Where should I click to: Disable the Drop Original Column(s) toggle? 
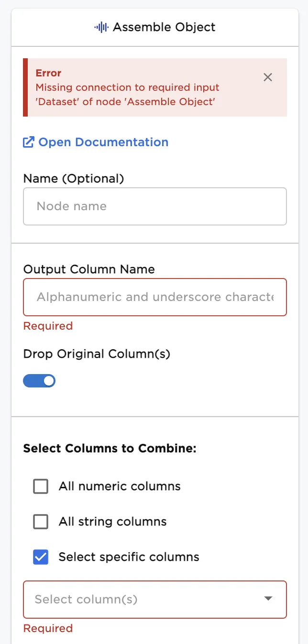(39, 381)
